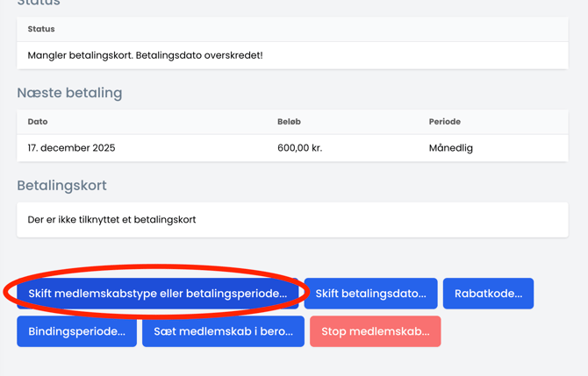Click the Periode column header

(x=444, y=122)
